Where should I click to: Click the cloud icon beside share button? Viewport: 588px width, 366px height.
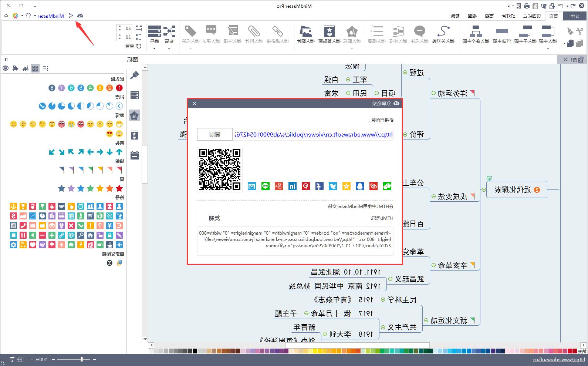80,16
